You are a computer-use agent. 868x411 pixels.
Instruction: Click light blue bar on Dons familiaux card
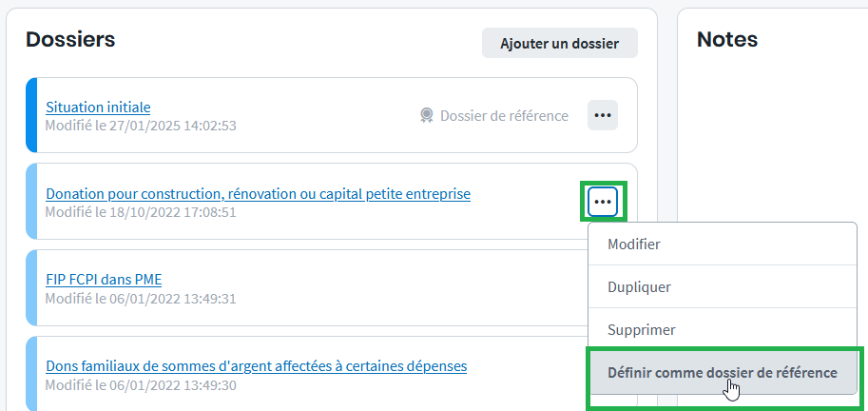(x=31, y=373)
